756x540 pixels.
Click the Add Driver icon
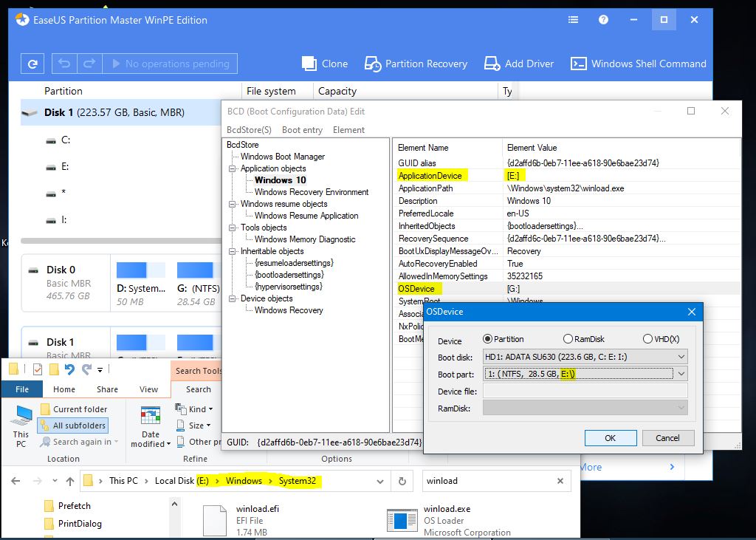point(491,64)
